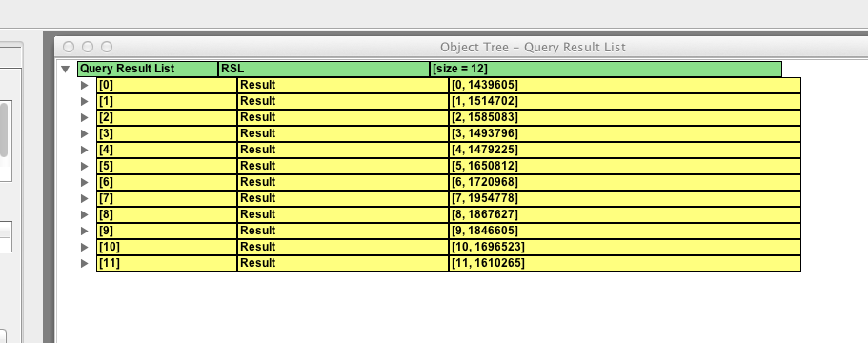This screenshot has height=343, width=868.
Task: Click the scrollbar thumb in the left panel
Action: coord(3,130)
